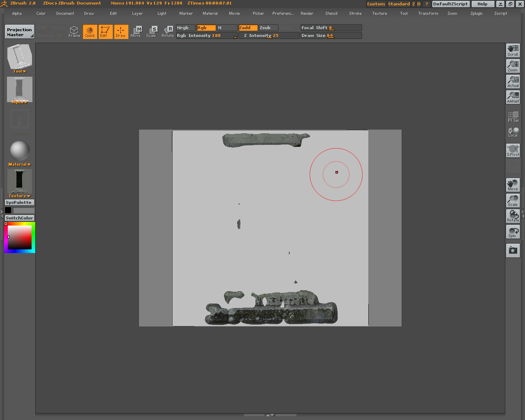Click the Spin navigation icon

pyautogui.click(x=513, y=232)
